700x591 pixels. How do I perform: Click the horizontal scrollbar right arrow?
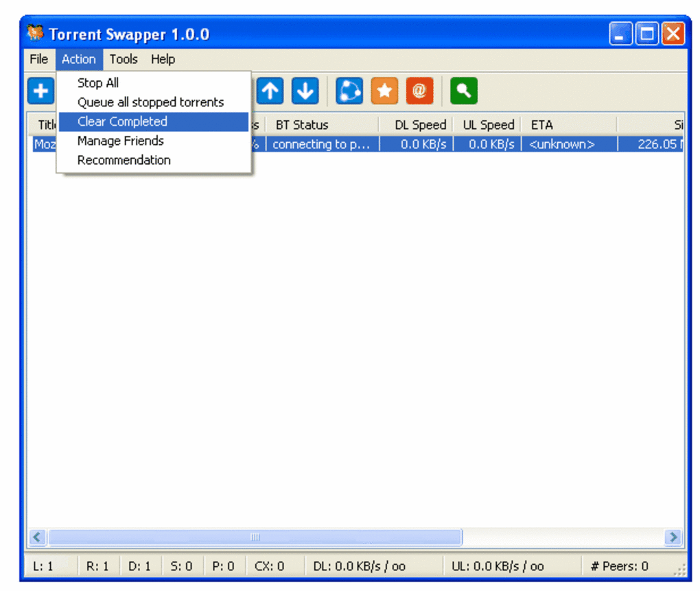coord(673,537)
